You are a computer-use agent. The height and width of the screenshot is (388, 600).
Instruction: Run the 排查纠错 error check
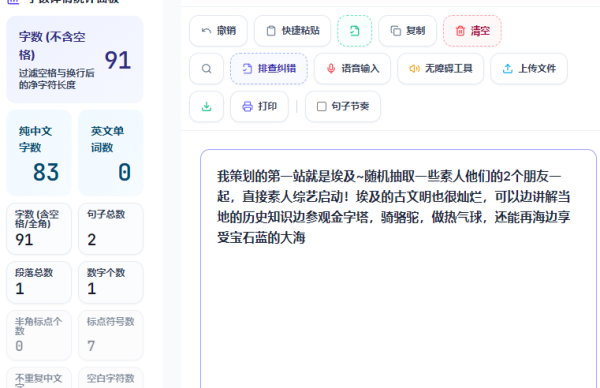269,69
